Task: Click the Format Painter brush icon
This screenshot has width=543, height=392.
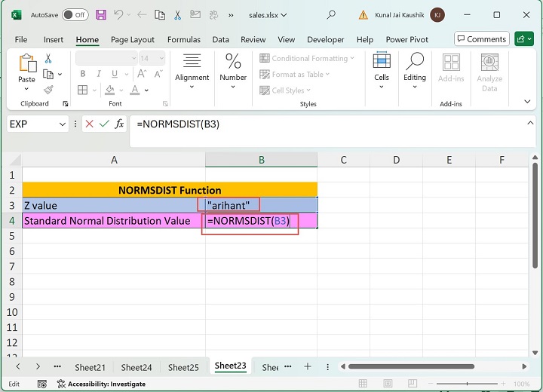Action: coord(48,90)
